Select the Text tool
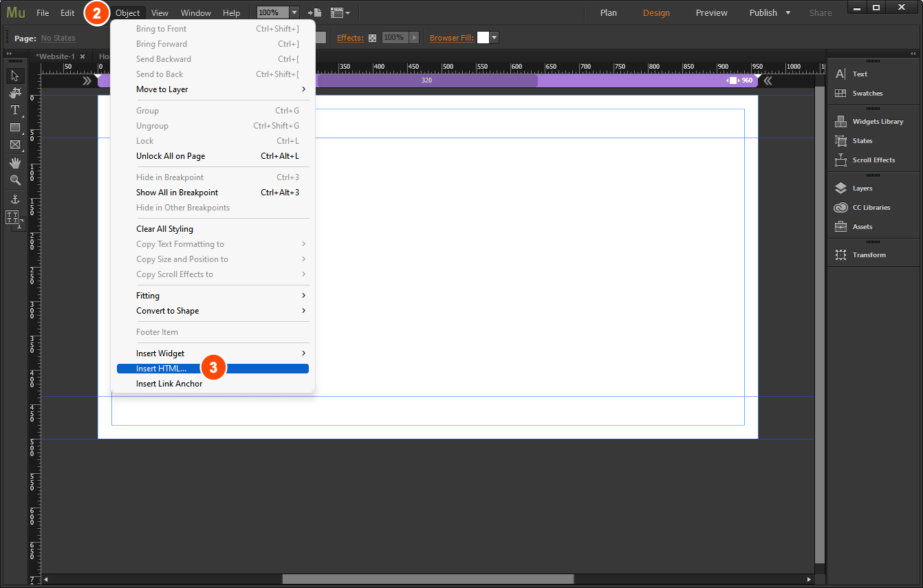923x588 pixels. coord(15,110)
